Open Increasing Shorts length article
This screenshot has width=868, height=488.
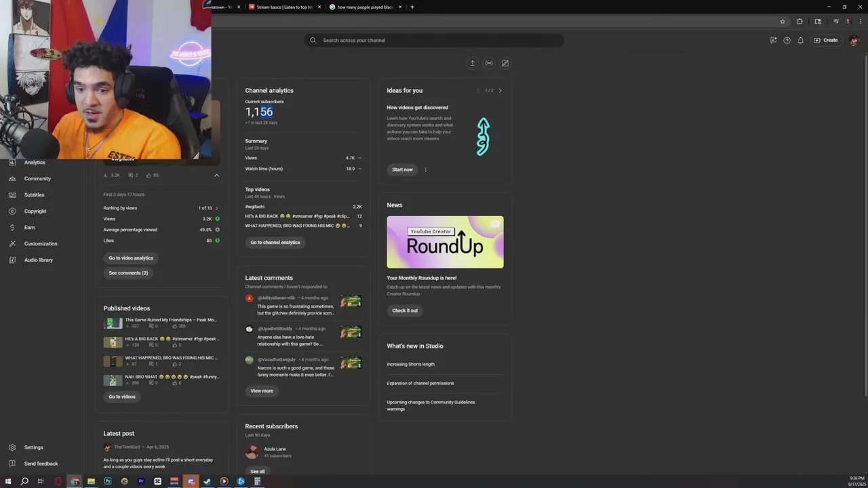point(411,365)
